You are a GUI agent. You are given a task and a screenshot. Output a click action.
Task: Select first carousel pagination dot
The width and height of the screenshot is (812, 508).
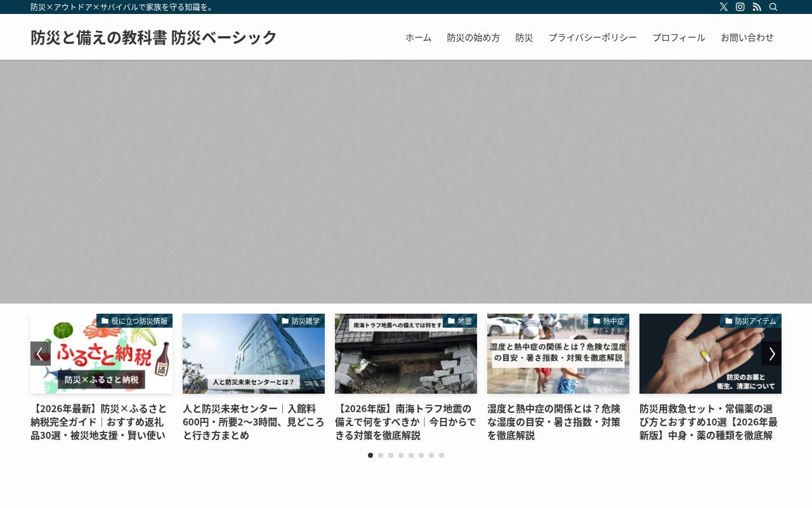pos(370,455)
